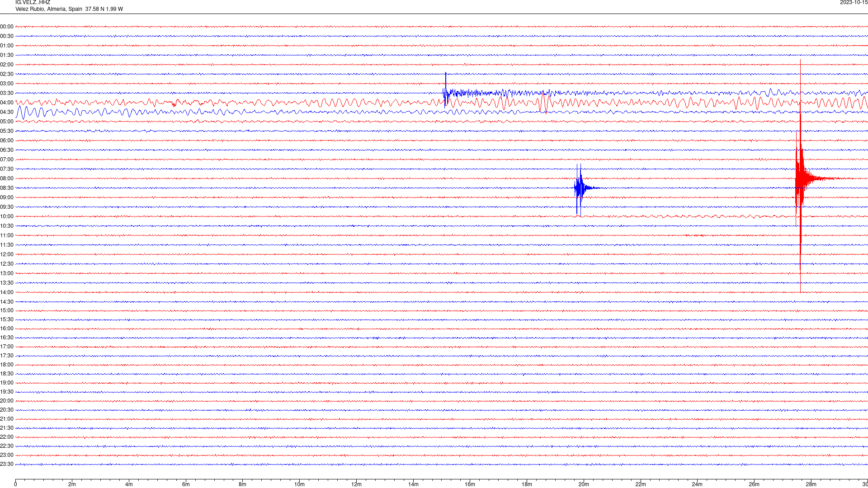Select the 07:30 time row label

pyautogui.click(x=7, y=169)
